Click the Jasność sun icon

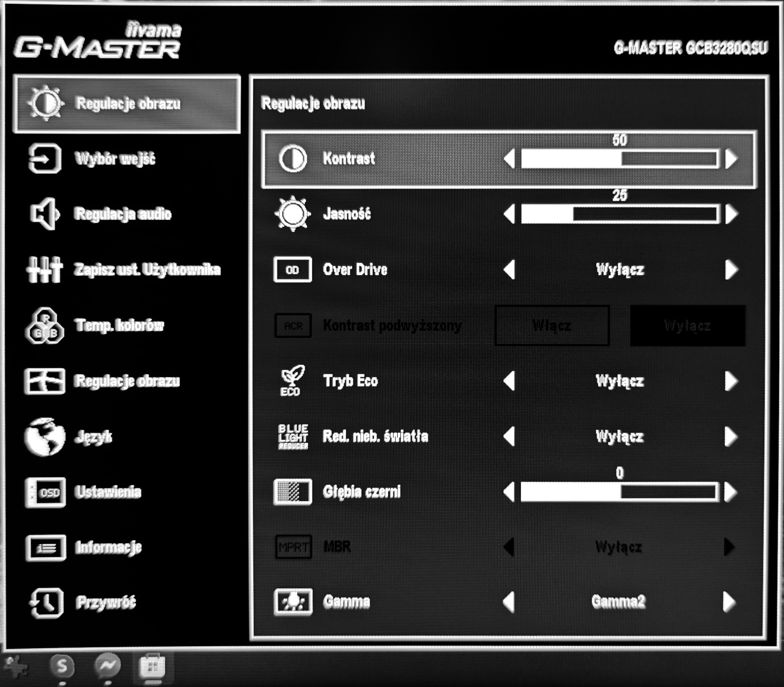click(x=292, y=214)
